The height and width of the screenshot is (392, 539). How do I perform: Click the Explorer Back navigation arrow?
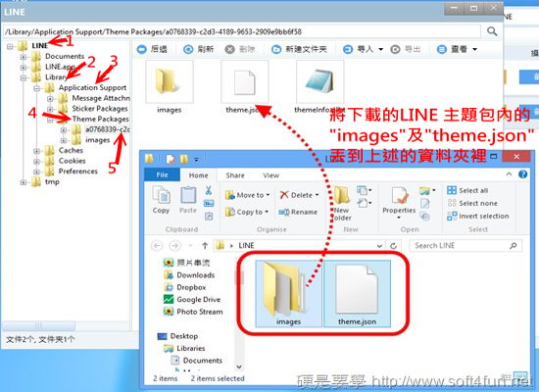click(157, 246)
